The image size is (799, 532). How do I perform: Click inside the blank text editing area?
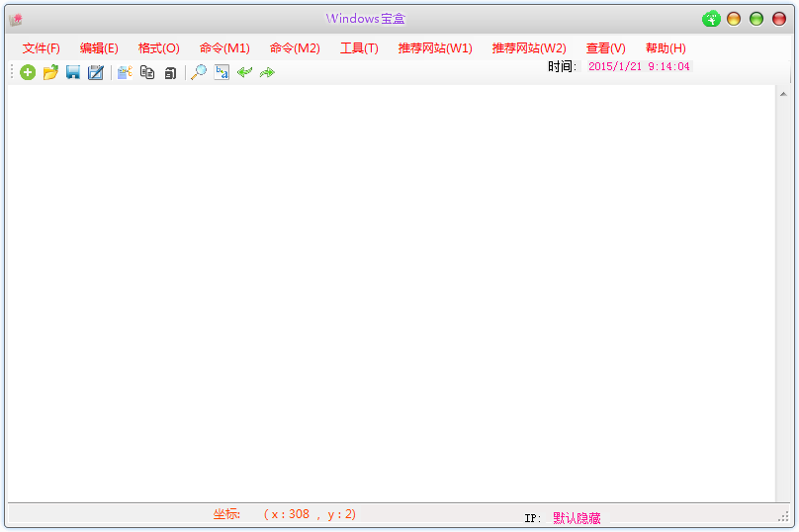tap(392, 293)
